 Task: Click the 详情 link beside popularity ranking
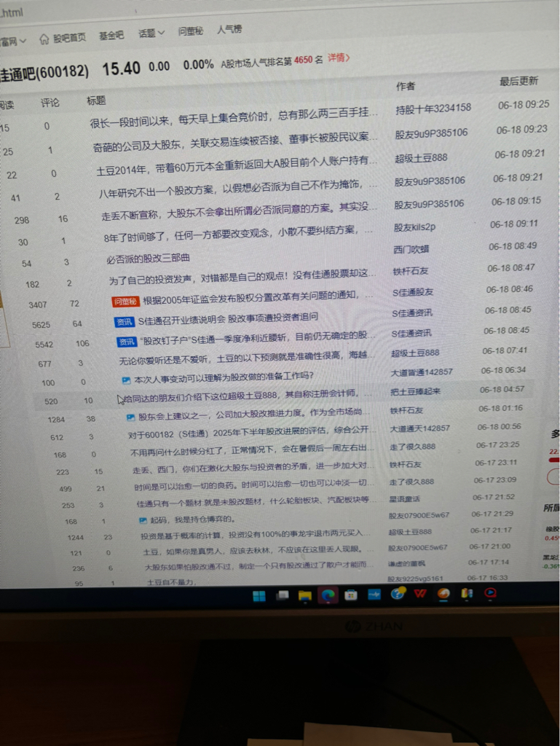pos(339,58)
